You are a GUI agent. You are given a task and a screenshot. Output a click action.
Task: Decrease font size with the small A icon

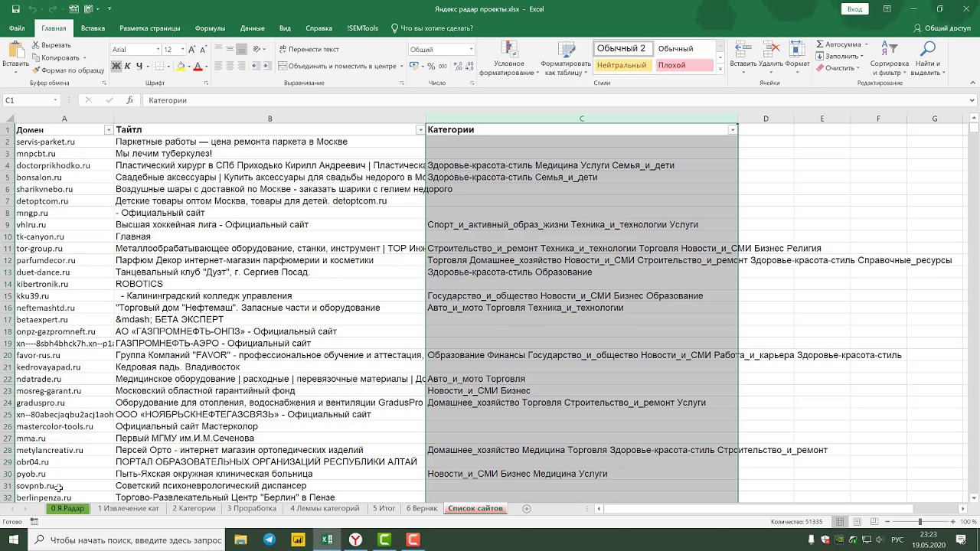(x=205, y=49)
